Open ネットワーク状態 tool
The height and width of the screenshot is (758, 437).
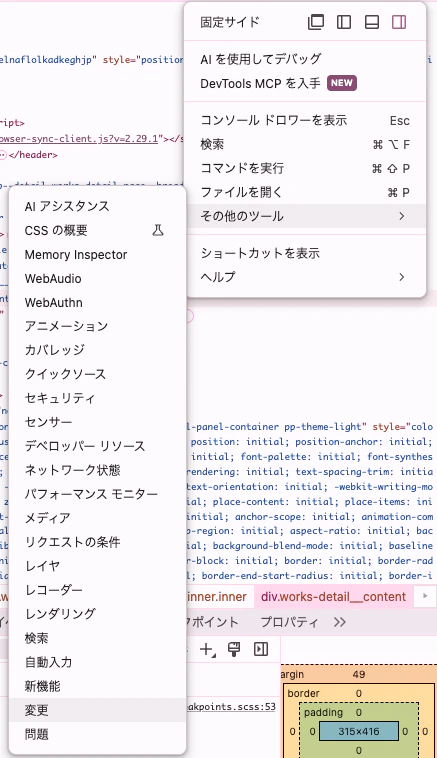pyautogui.click(x=97, y=470)
